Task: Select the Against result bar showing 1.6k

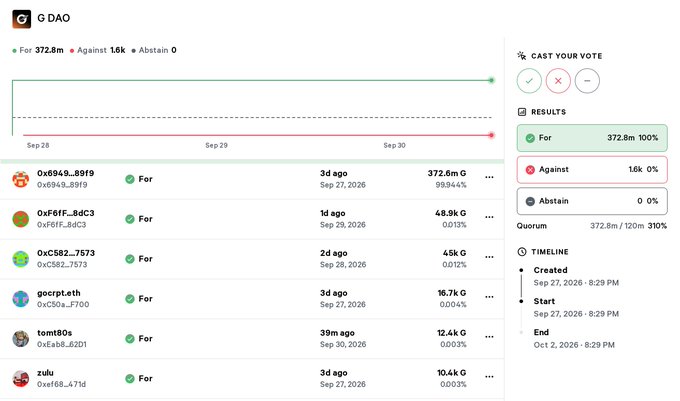Action: point(592,170)
